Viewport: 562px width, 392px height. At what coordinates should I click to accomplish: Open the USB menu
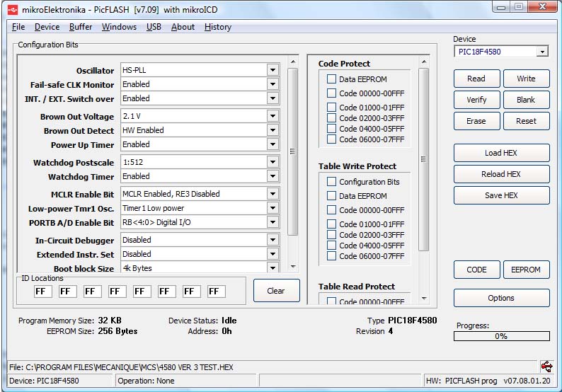pos(154,27)
